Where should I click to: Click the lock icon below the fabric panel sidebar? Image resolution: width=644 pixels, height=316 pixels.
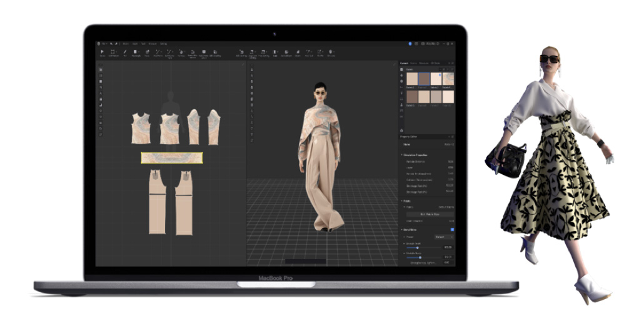click(401, 131)
